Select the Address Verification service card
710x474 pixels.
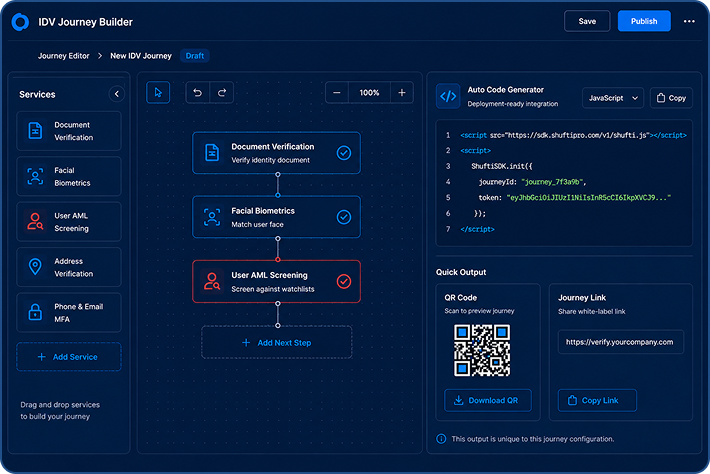click(69, 267)
